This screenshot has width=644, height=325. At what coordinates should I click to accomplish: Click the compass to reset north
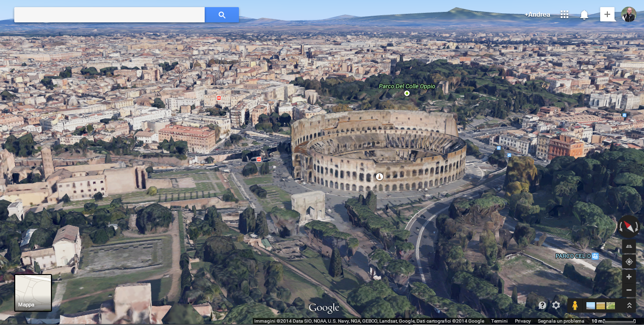[629, 226]
